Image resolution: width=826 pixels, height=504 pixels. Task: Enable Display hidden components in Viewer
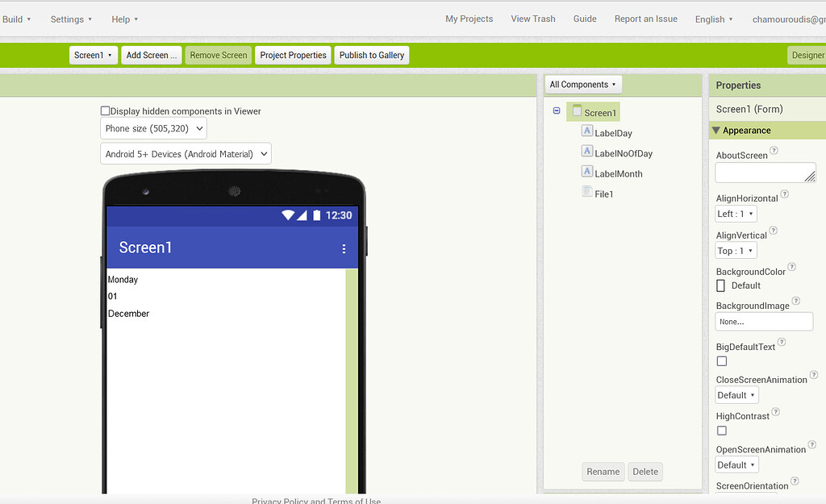click(x=106, y=111)
